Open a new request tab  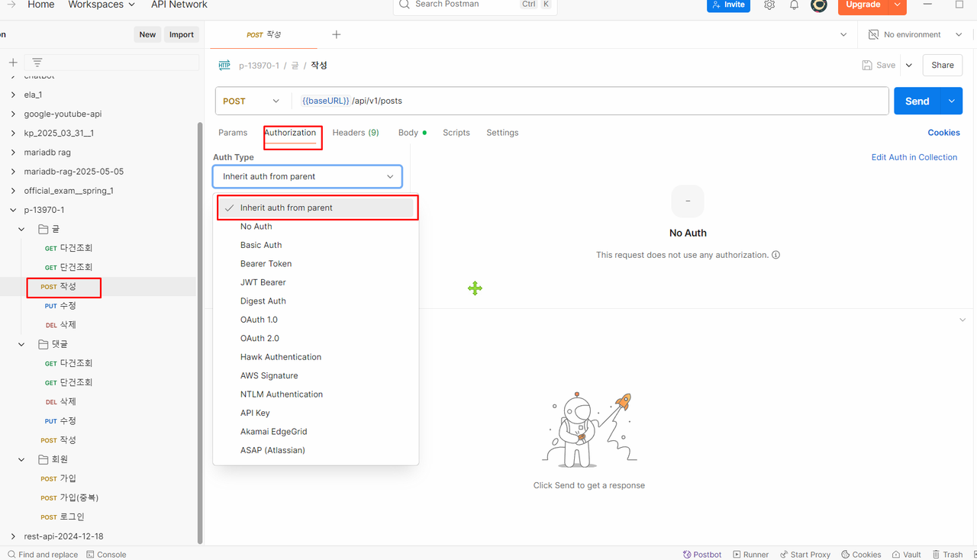coord(337,34)
